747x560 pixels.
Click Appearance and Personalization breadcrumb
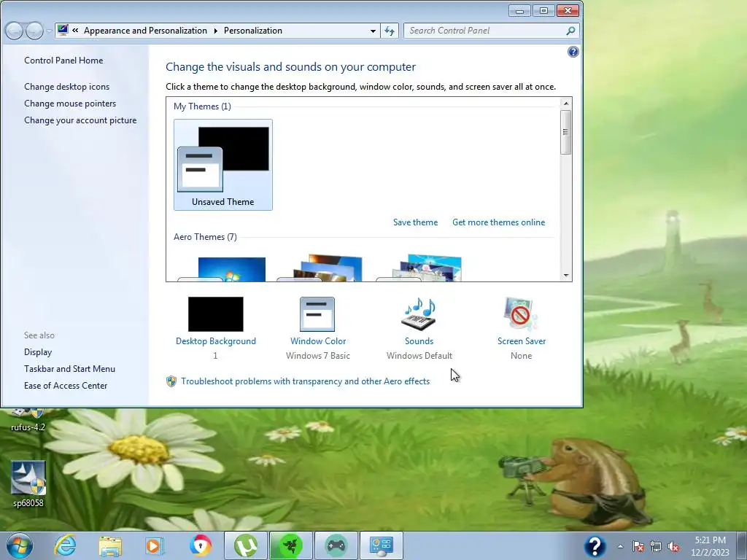click(145, 31)
